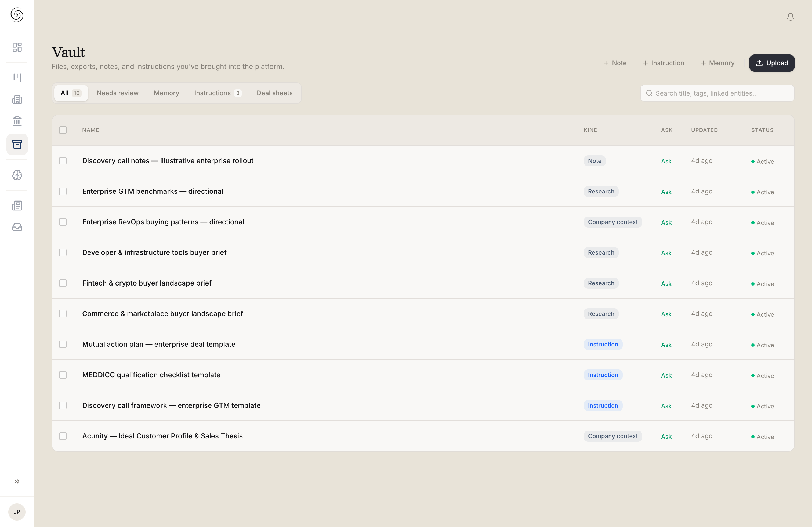Click the Upload button
812x527 pixels.
pyautogui.click(x=772, y=63)
